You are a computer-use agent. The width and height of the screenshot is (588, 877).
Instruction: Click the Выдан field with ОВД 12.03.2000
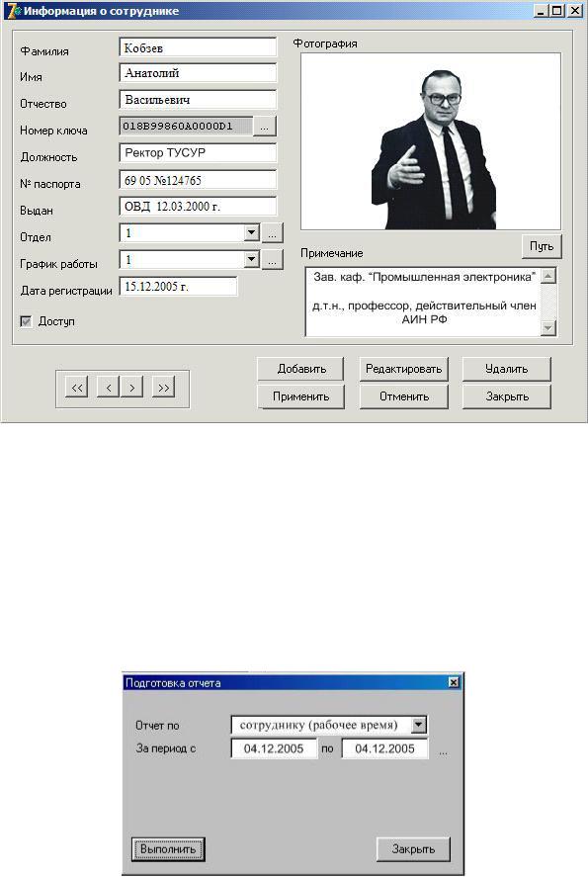coord(198,207)
